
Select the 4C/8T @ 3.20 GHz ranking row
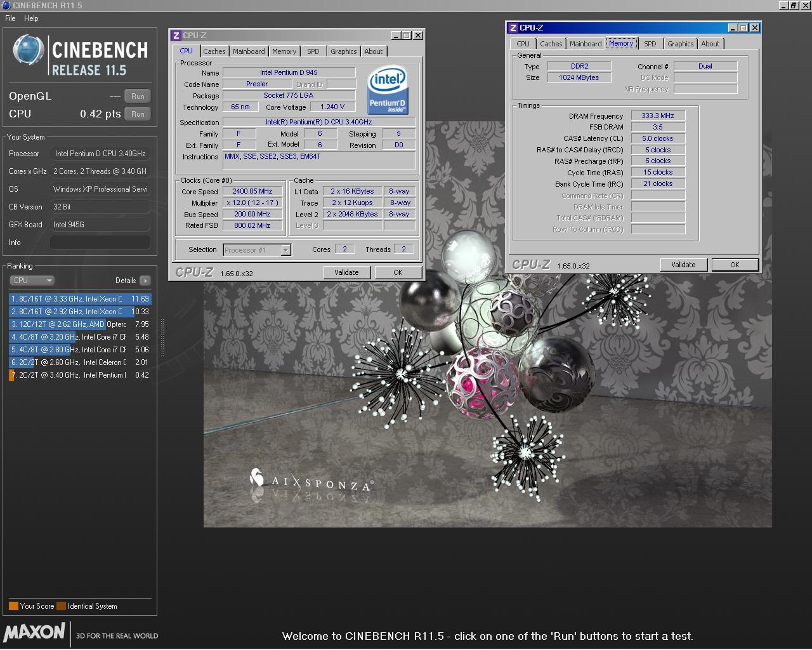coord(80,337)
